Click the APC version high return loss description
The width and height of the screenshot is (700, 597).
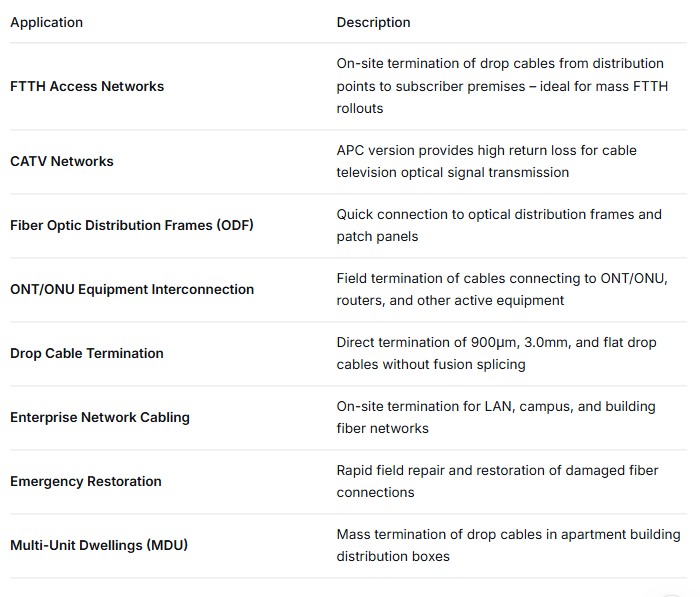coord(487,161)
